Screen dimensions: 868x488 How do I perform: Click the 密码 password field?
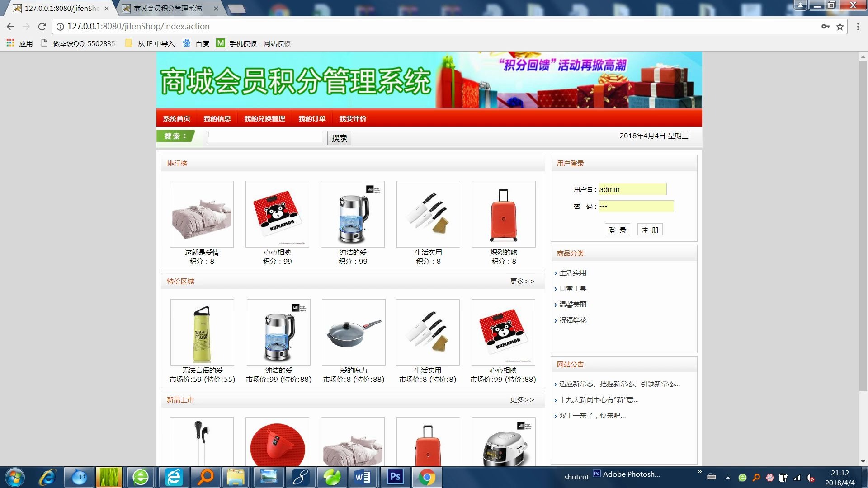pos(636,206)
